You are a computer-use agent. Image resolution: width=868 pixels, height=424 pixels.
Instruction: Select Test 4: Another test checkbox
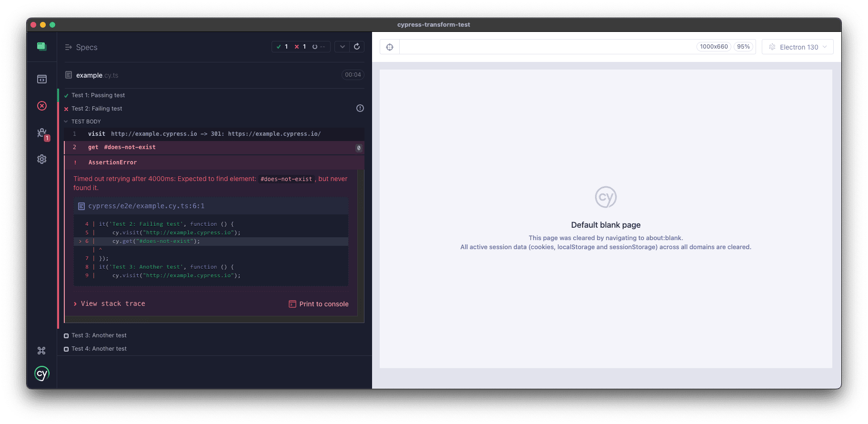(66, 349)
